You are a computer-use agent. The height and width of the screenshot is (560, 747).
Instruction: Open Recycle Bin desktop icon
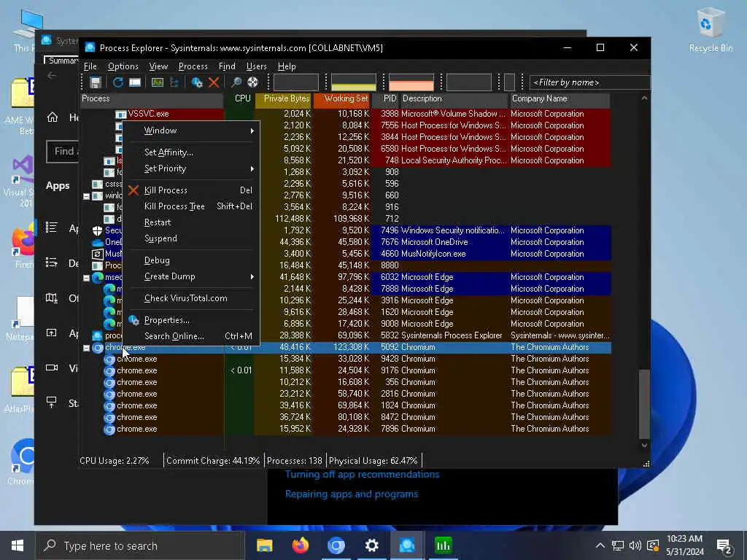coord(711,29)
